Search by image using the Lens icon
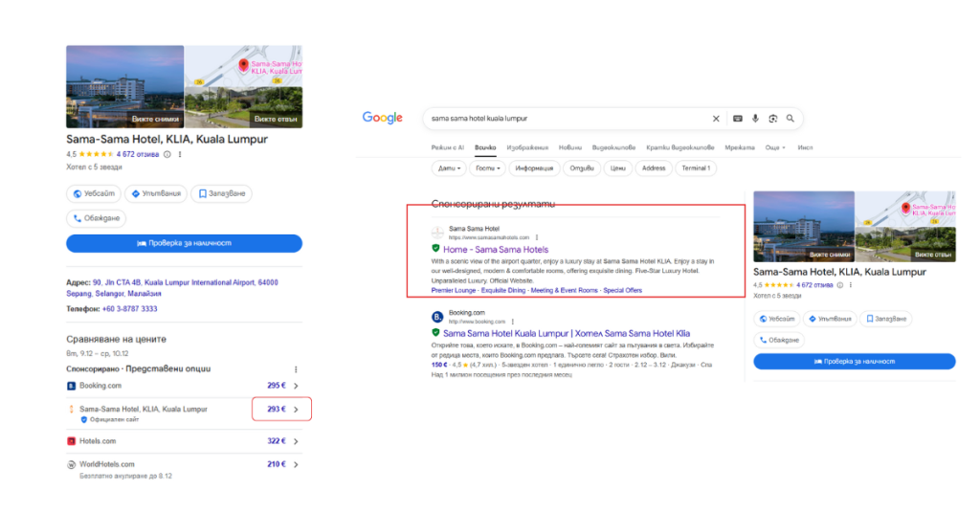The width and height of the screenshot is (980, 513). point(772,119)
